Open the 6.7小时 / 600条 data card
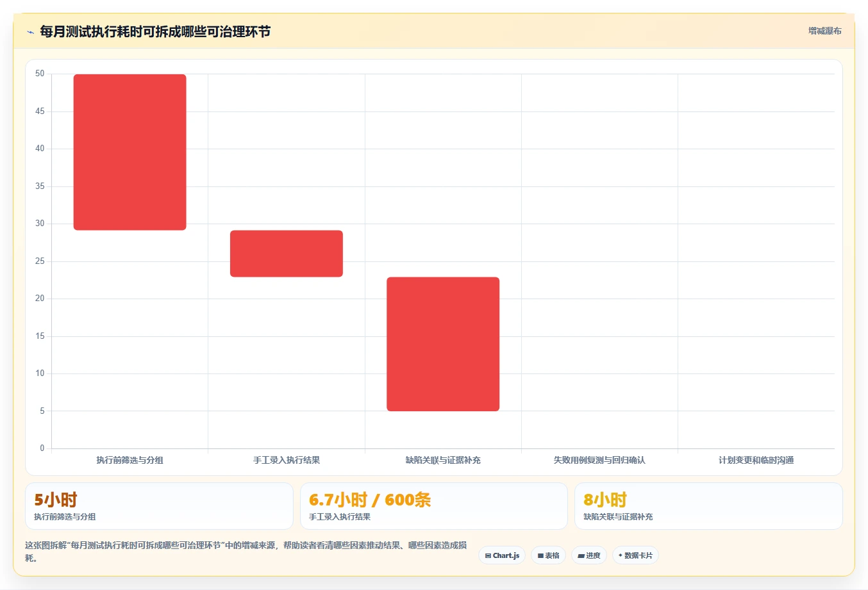The image size is (868, 590). click(434, 506)
